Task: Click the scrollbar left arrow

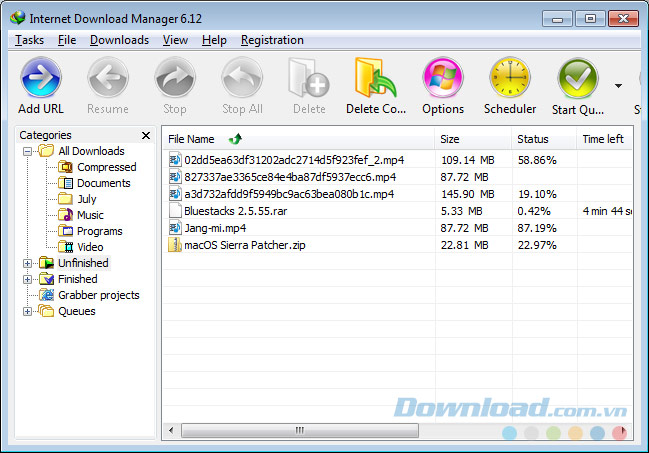Action: coord(171,430)
